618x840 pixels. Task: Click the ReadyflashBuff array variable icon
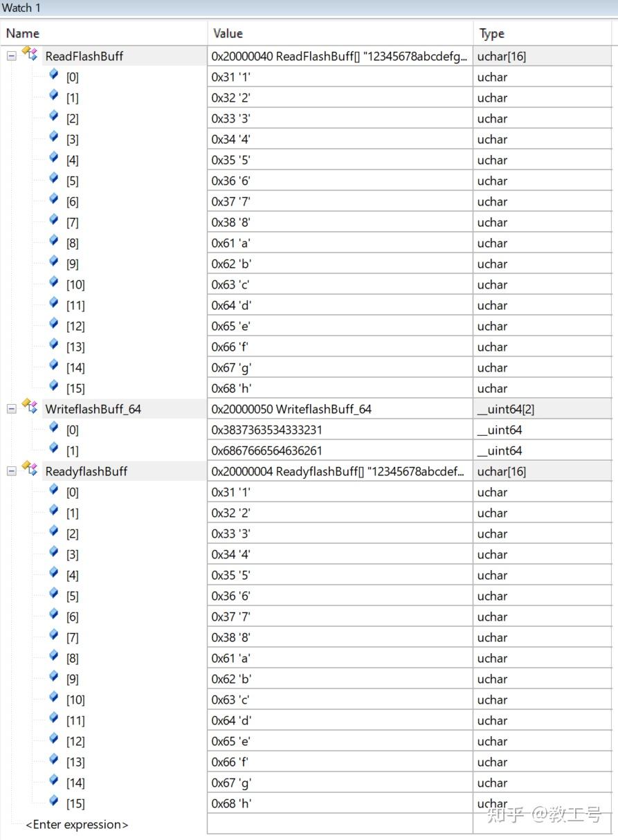pyautogui.click(x=30, y=470)
